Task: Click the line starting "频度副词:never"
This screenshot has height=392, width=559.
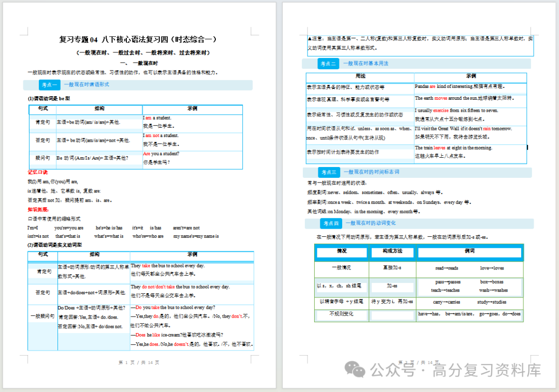Action: [x=375, y=192]
